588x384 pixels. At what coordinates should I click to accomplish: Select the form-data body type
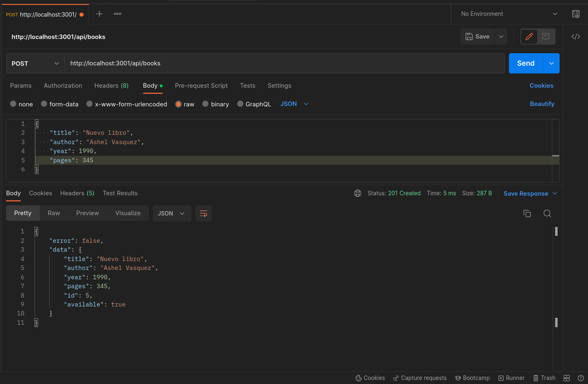point(44,104)
